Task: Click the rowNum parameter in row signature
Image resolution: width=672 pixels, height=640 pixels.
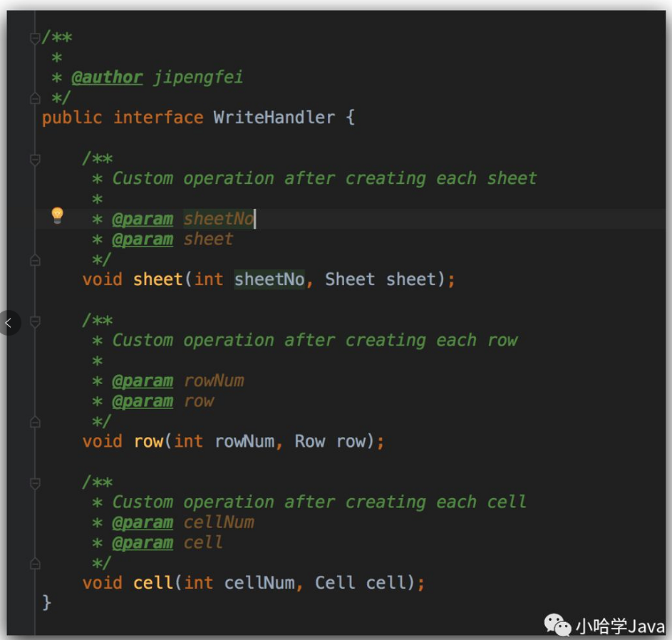Action: point(244,442)
